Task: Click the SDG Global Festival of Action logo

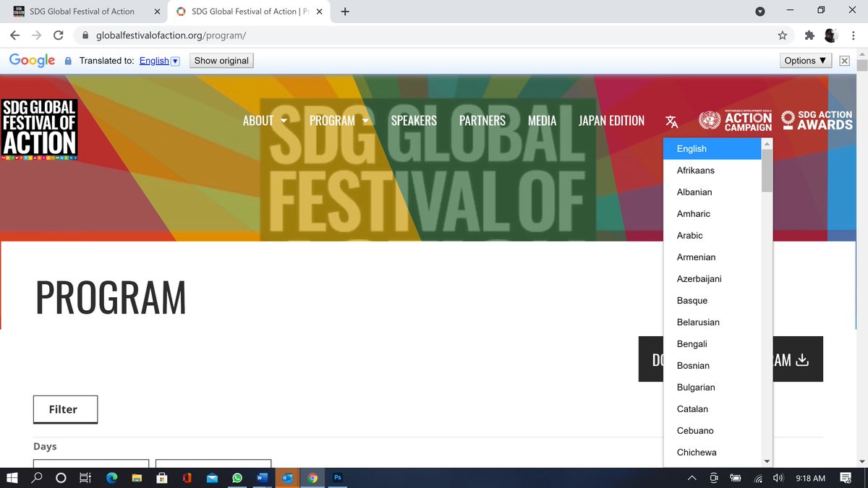Action: (x=39, y=129)
